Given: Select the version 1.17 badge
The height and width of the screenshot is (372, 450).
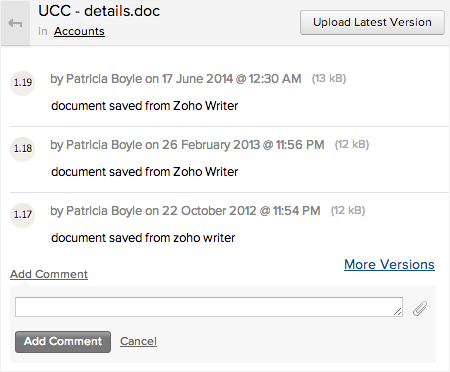Looking at the screenshot, I should (x=23, y=215).
